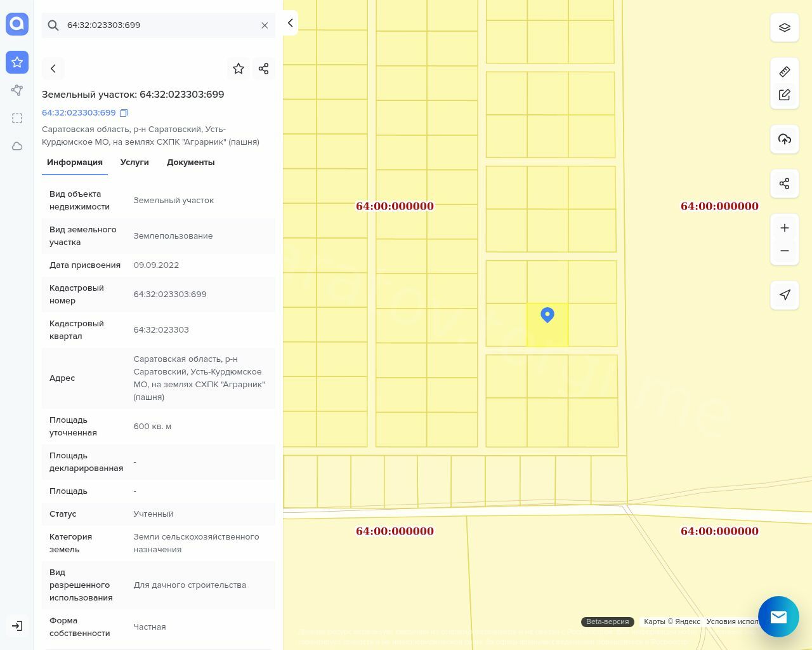The width and height of the screenshot is (812, 650).
Task: Zoom in on the map
Action: click(x=784, y=228)
